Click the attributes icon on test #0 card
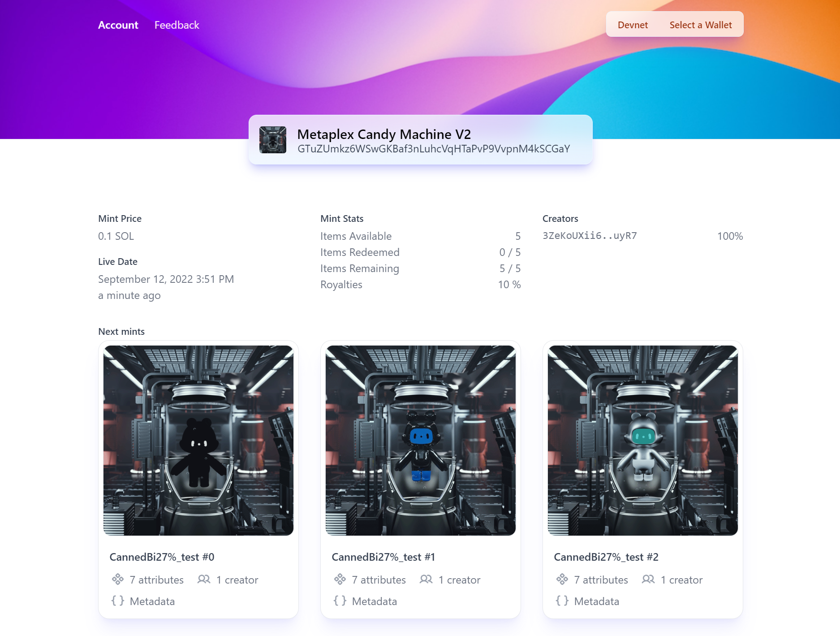This screenshot has width=840, height=636. coord(118,580)
